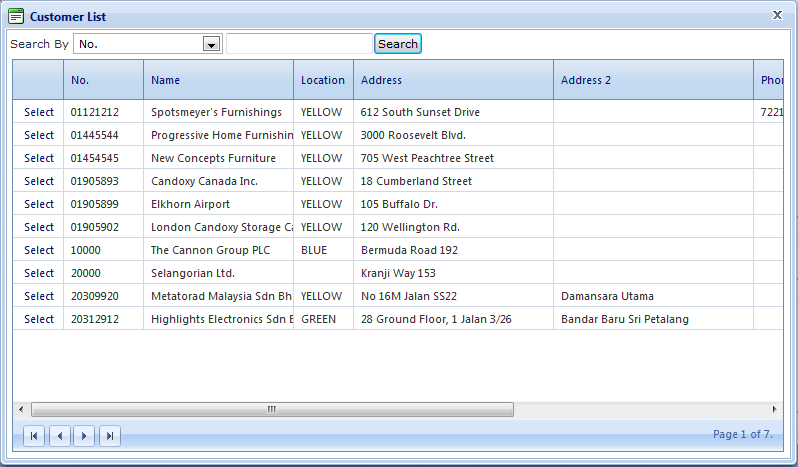The image size is (798, 467).
Task: Click the address 3000 Roosevelt Blvd.
Action: (413, 135)
